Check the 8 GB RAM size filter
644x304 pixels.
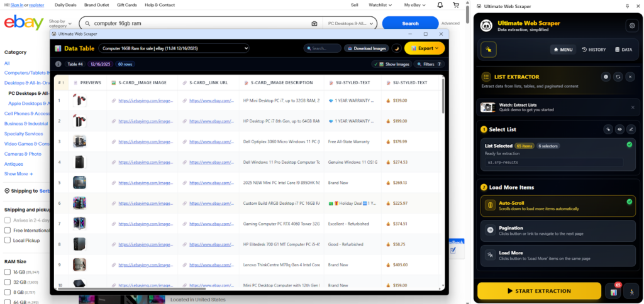[x=7, y=293]
